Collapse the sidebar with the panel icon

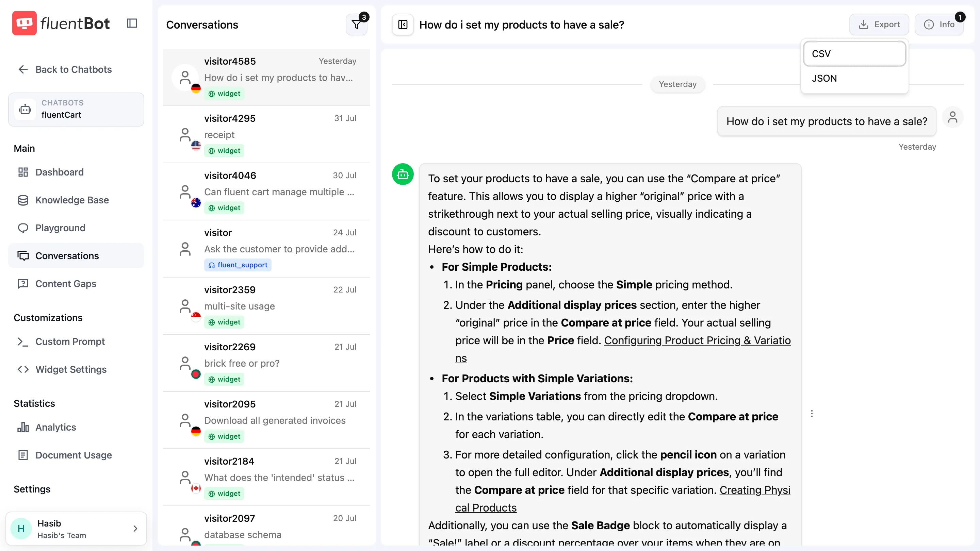point(132,23)
